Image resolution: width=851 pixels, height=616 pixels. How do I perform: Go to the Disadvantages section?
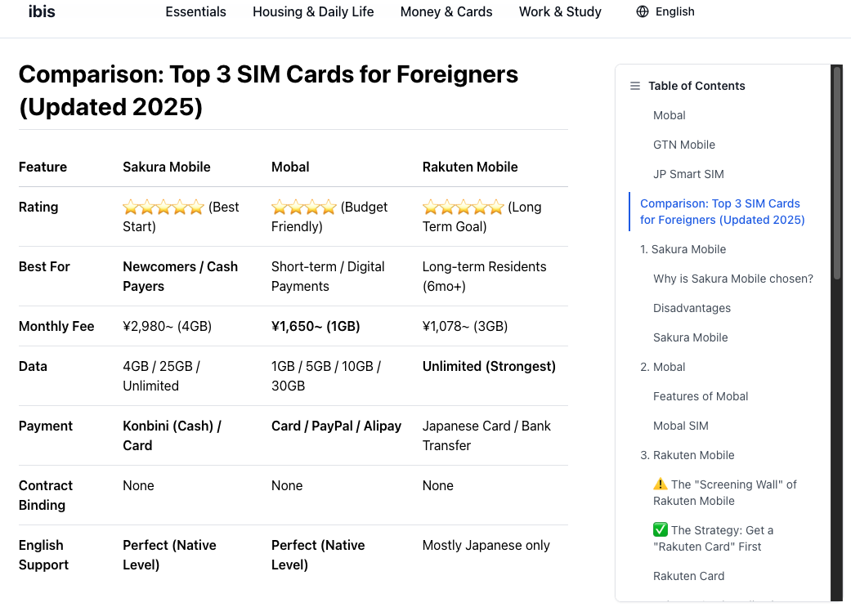692,308
